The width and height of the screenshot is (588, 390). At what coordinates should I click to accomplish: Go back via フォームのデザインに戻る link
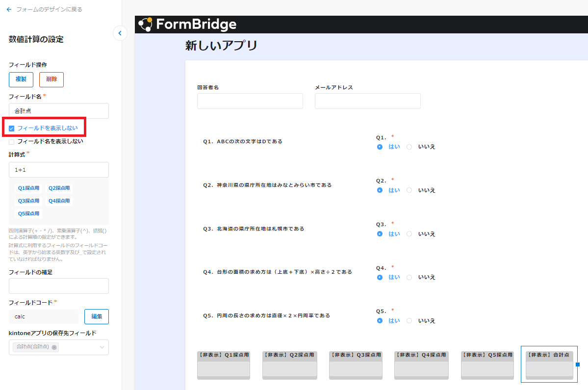tap(49, 9)
